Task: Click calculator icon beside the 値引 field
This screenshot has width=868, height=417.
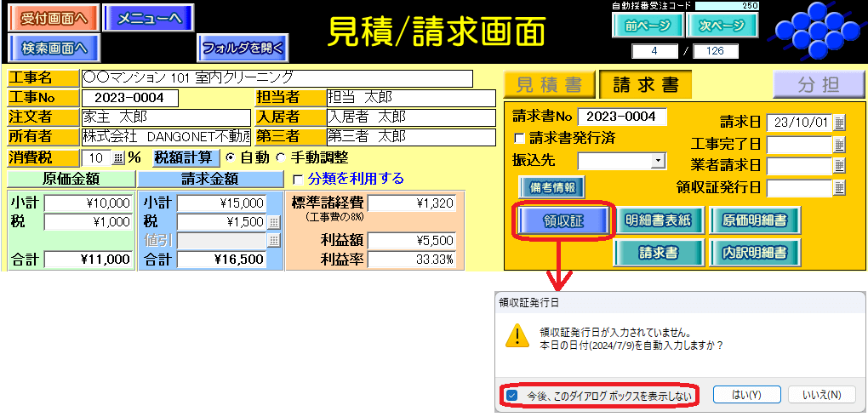Action: tap(273, 241)
